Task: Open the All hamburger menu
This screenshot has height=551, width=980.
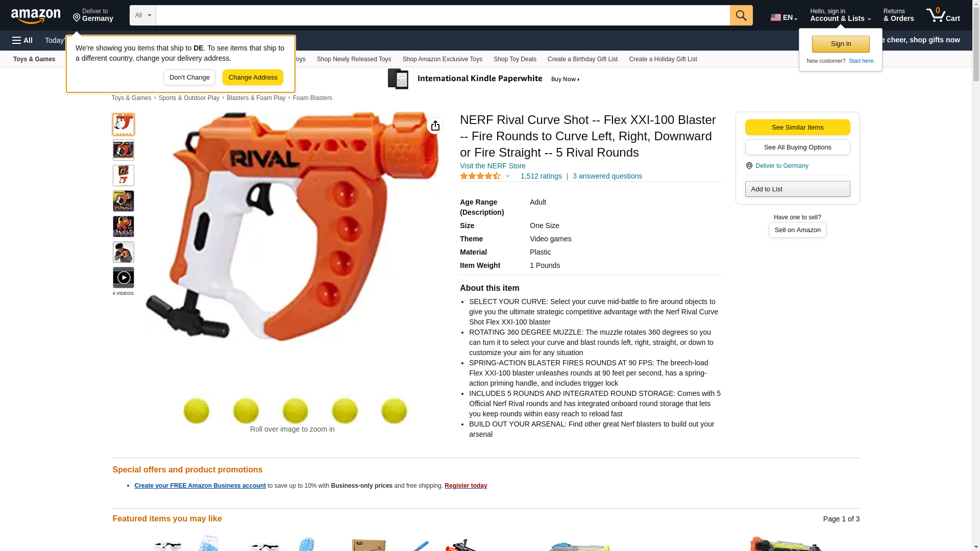Action: point(22,40)
